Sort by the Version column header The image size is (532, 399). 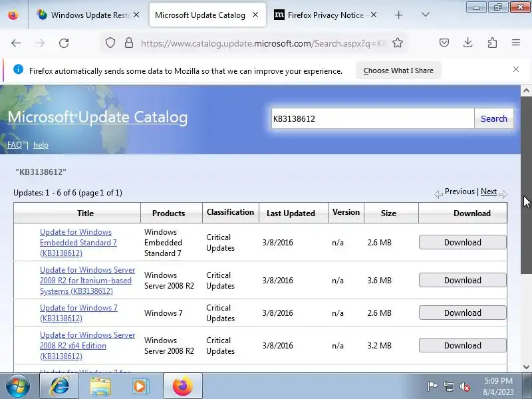[x=346, y=211]
